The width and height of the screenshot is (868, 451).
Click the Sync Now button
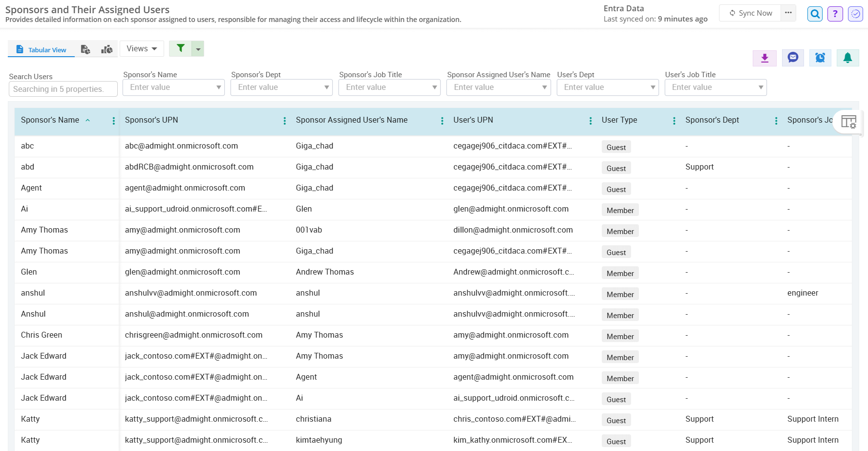click(x=750, y=13)
